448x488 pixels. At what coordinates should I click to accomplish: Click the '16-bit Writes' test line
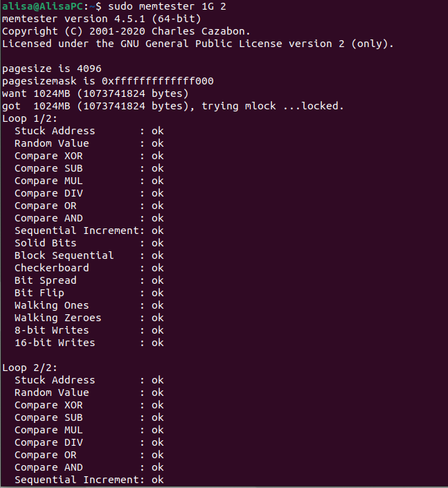(89, 343)
